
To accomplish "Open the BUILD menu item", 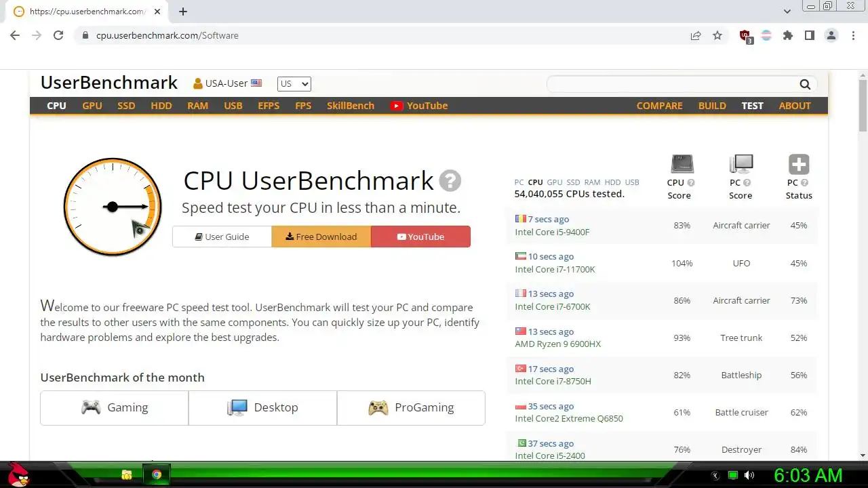I will point(712,106).
